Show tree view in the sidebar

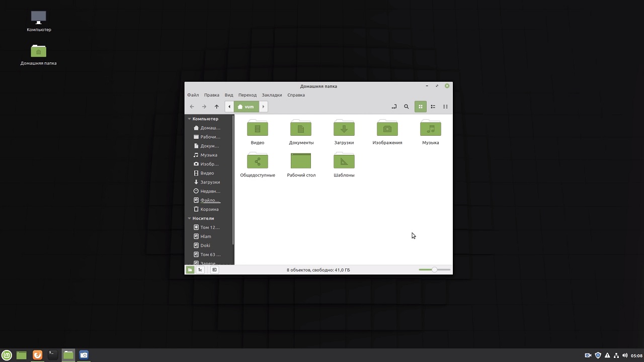tap(200, 270)
